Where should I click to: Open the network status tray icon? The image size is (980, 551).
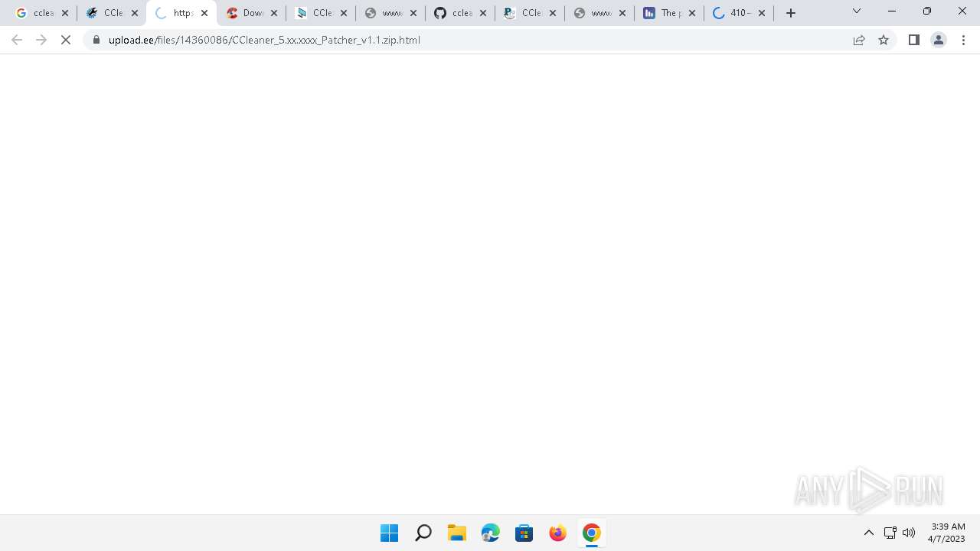point(890,533)
